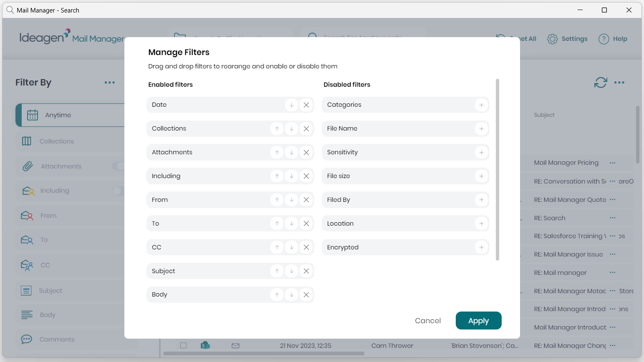
Task: Move the Body filter up
Action: pyautogui.click(x=277, y=295)
